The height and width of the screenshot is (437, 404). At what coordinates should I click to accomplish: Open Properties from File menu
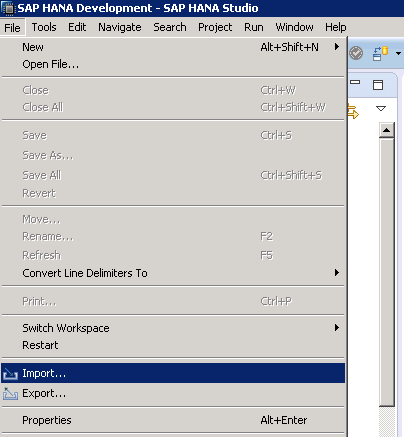(173, 420)
